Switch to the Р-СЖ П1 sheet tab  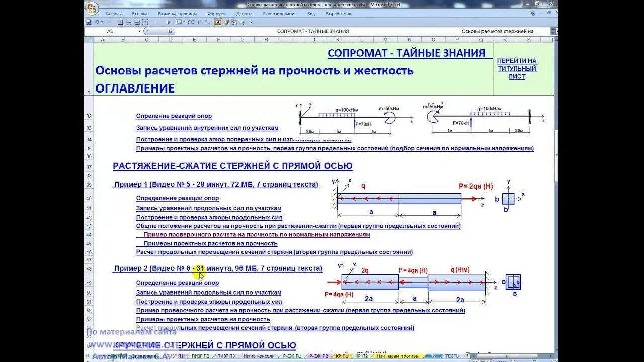pos(291,356)
